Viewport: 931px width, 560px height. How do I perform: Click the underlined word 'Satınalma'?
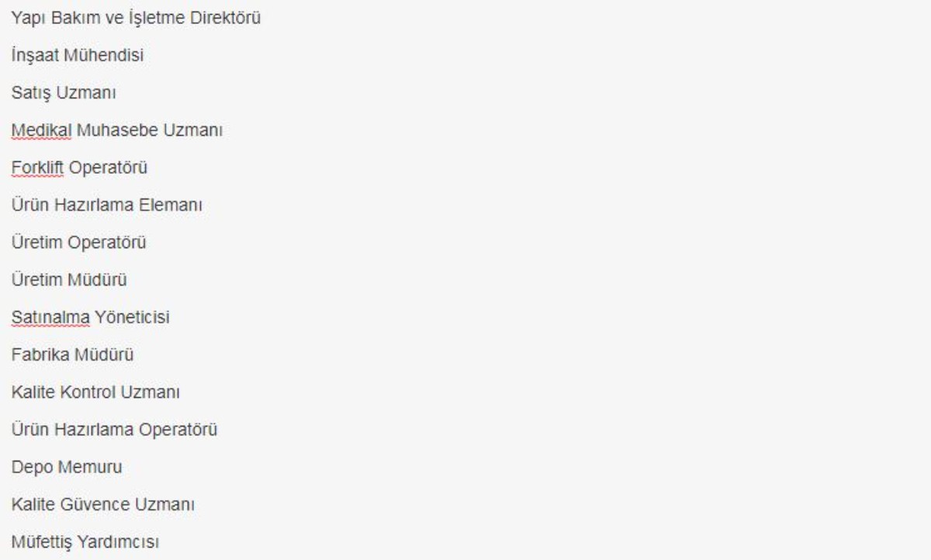pyautogui.click(x=47, y=317)
